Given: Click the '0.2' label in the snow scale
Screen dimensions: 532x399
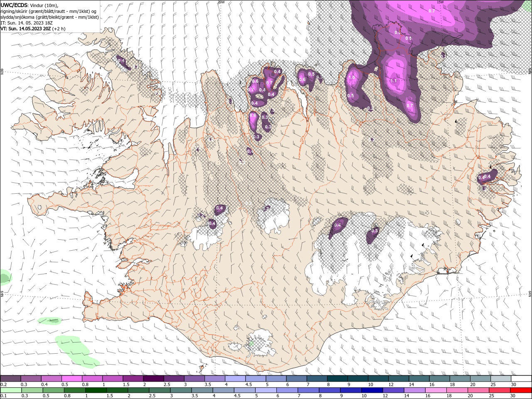Looking at the screenshot, I should pos(3,384).
